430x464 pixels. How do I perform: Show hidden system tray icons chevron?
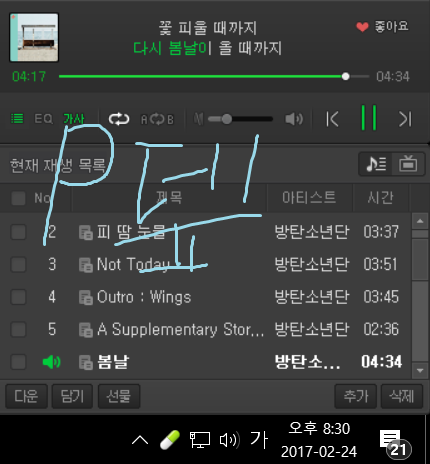click(x=140, y=440)
